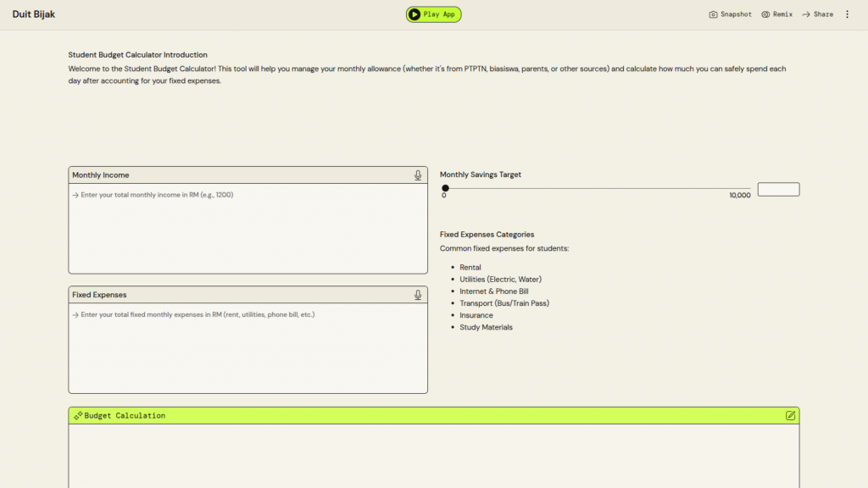Focus the Fixed Expenses text field

248,348
